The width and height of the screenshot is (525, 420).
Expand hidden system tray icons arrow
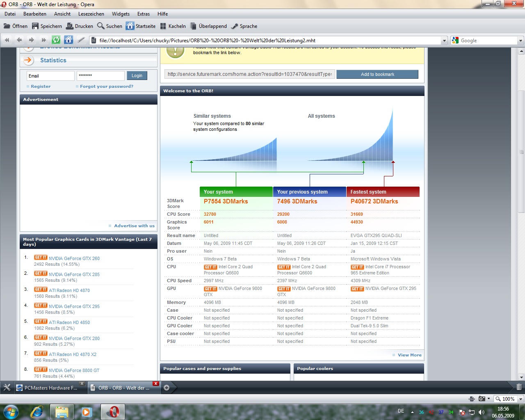click(412, 412)
